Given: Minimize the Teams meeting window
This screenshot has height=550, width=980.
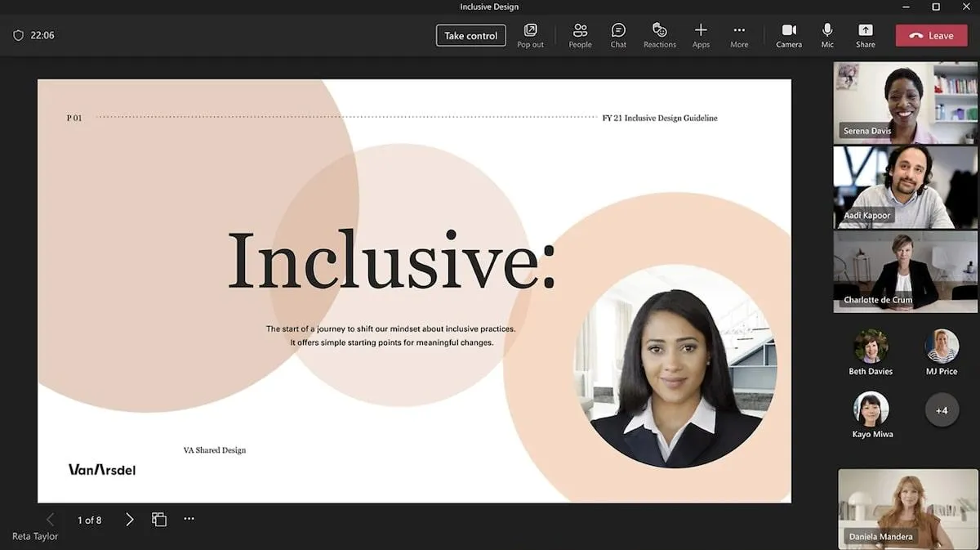Looking at the screenshot, I should (906, 7).
